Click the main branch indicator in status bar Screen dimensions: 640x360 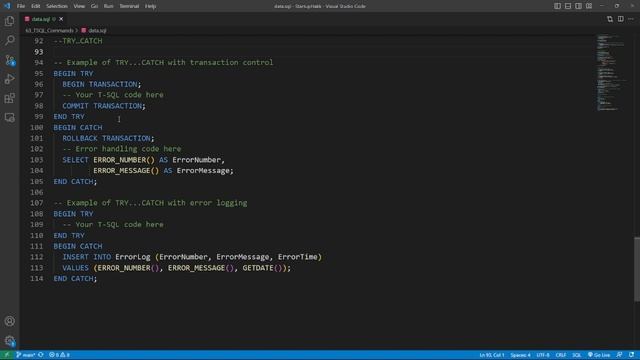[25, 355]
